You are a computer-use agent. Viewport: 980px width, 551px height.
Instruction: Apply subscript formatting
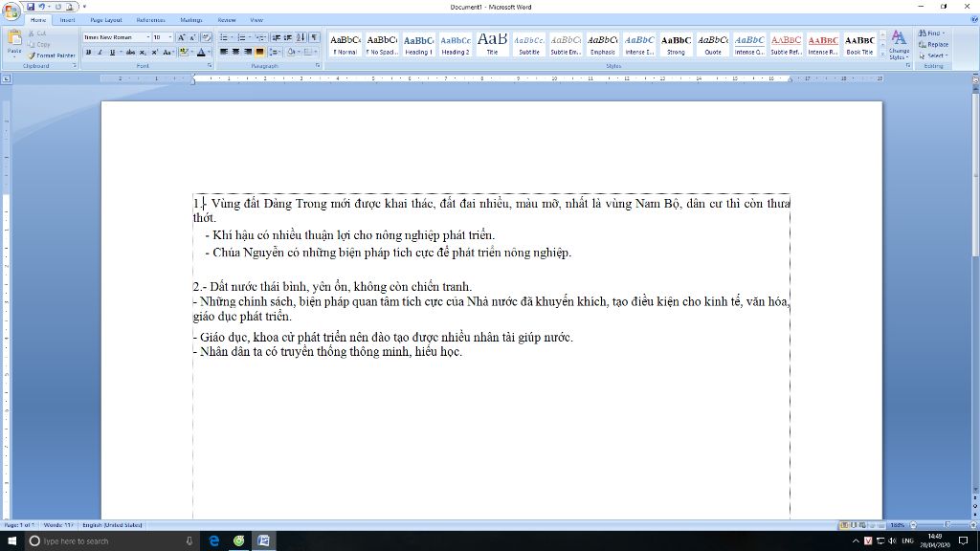[143, 53]
